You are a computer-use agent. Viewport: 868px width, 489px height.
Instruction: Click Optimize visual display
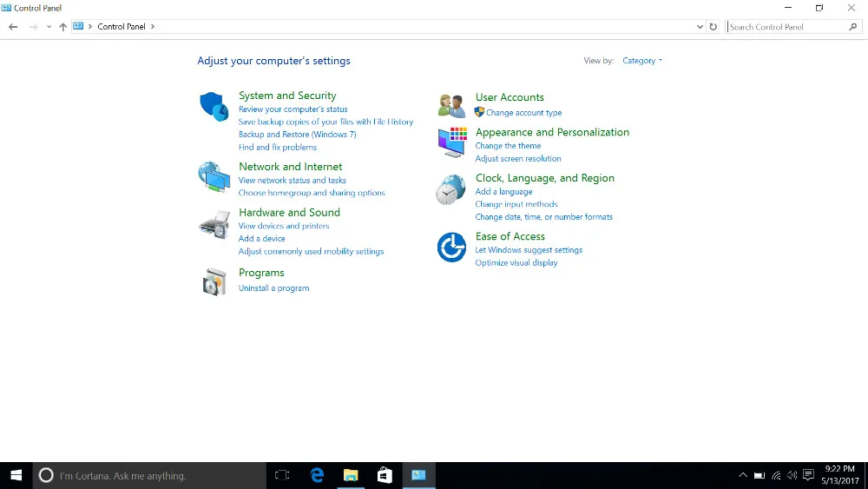point(516,262)
